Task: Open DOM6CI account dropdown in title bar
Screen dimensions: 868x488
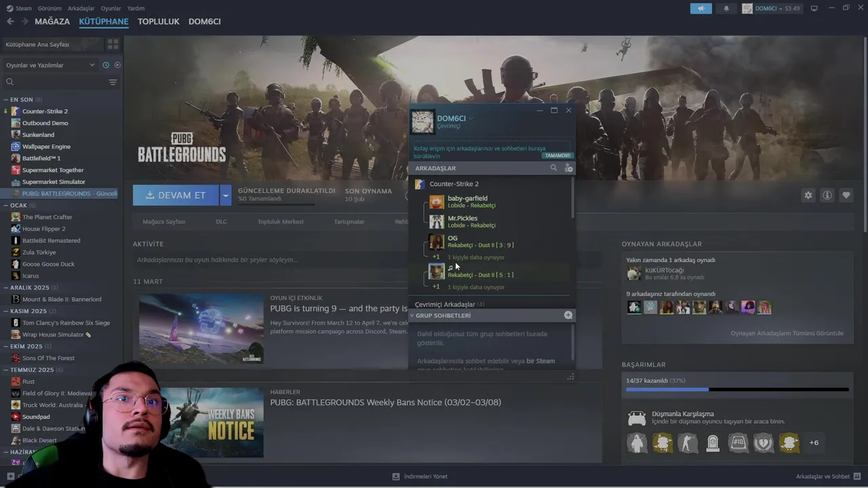Action: tap(771, 8)
